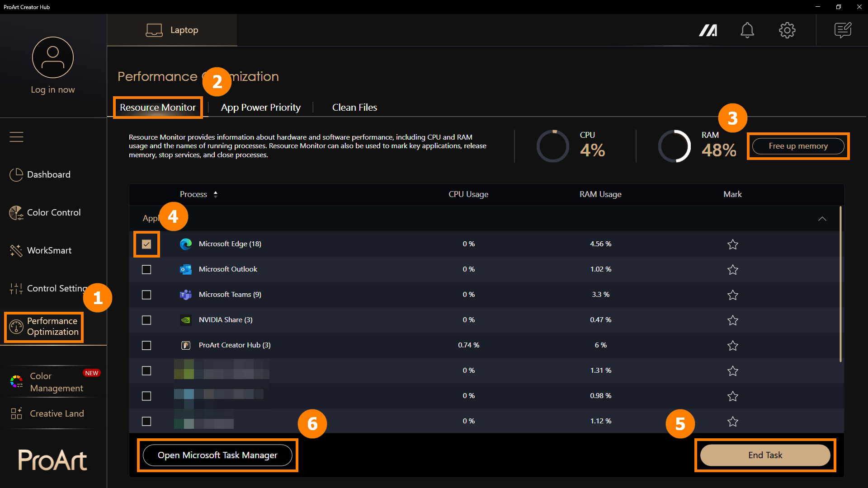Mark NVIDIA Share with star
Image resolution: width=868 pixels, height=488 pixels.
tap(733, 320)
